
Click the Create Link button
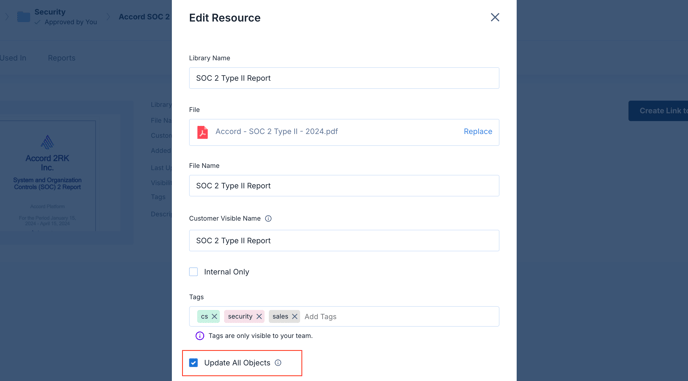[x=658, y=111]
